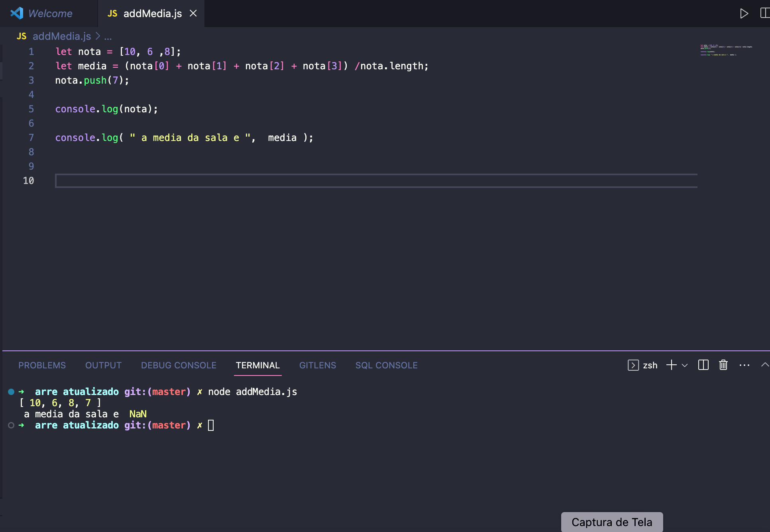The image size is (770, 532).
Task: Click the JS icon in the breadcrumb
Action: click(x=22, y=36)
